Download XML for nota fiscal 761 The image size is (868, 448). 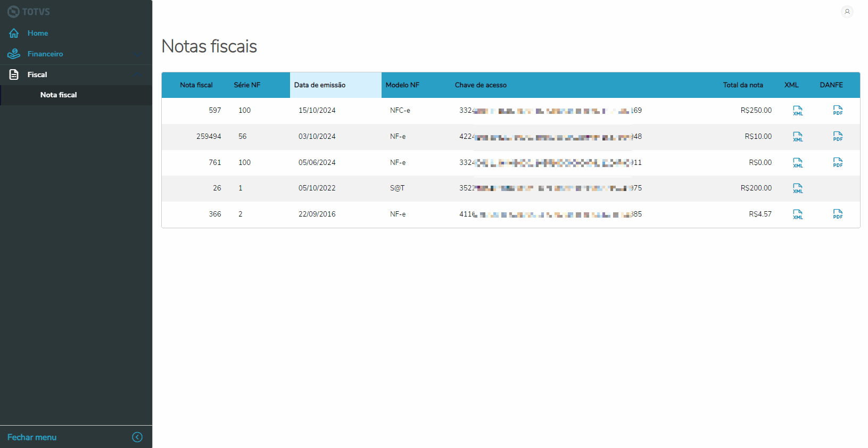pyautogui.click(x=798, y=163)
